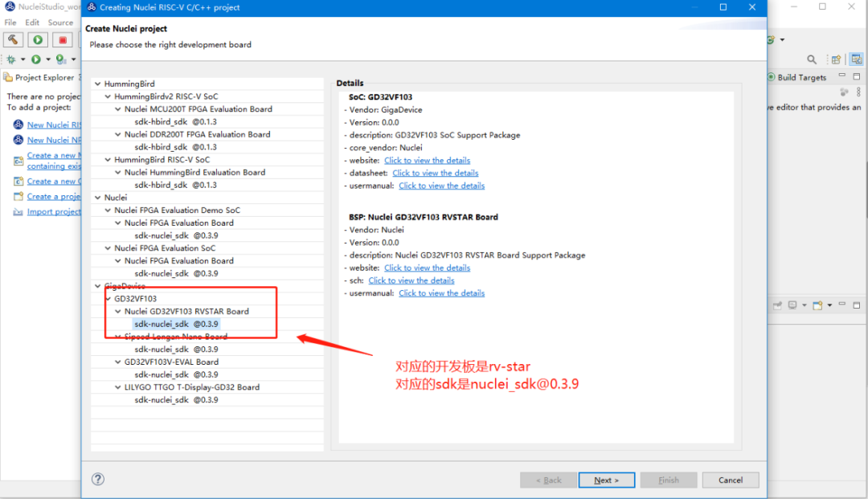Select the 'Nuclei HummingBird Evaluation Board' row
The width and height of the screenshot is (868, 499).
click(x=194, y=173)
